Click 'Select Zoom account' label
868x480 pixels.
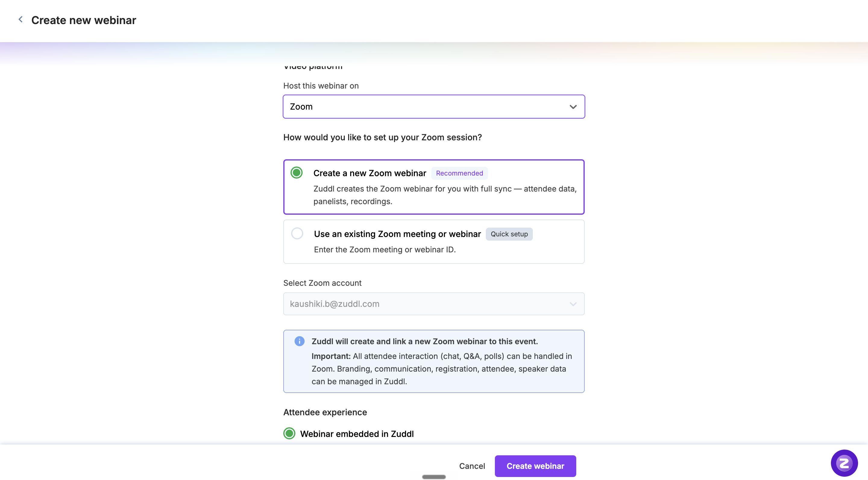(x=322, y=283)
